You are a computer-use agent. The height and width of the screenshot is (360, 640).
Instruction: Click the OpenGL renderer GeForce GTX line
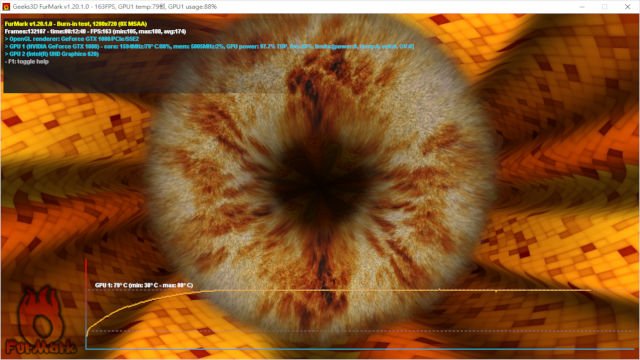(72, 39)
